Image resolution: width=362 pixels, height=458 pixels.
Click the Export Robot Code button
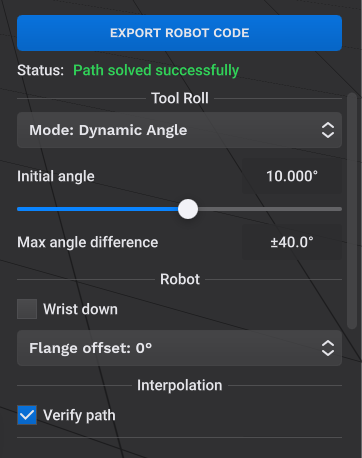point(179,33)
